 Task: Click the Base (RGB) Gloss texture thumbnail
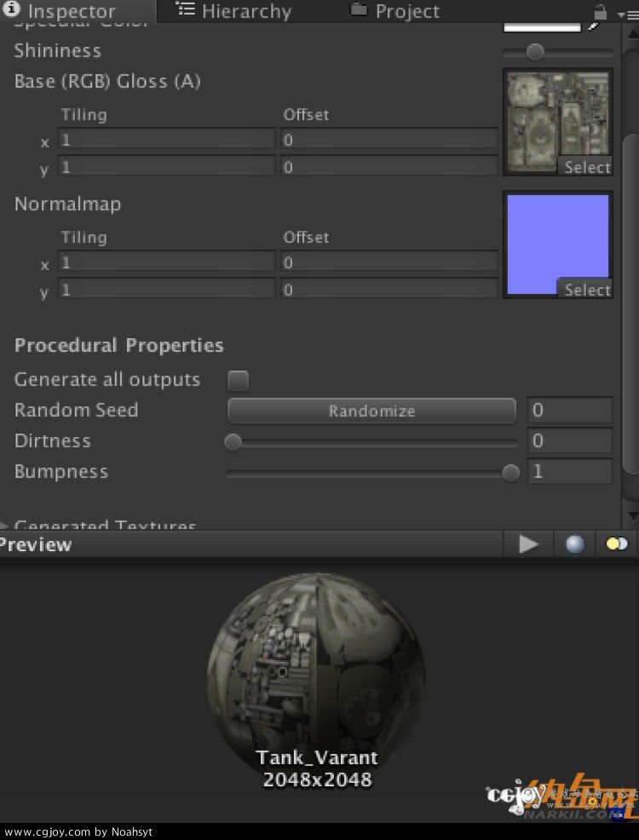pos(557,122)
